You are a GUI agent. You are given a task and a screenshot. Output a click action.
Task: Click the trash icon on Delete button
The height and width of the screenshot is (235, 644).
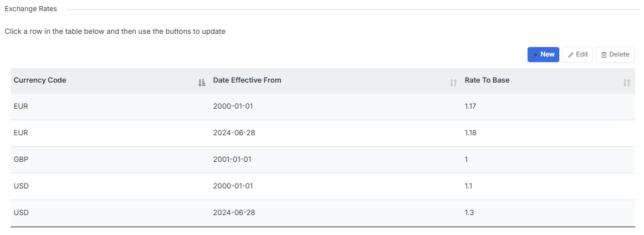[604, 55]
